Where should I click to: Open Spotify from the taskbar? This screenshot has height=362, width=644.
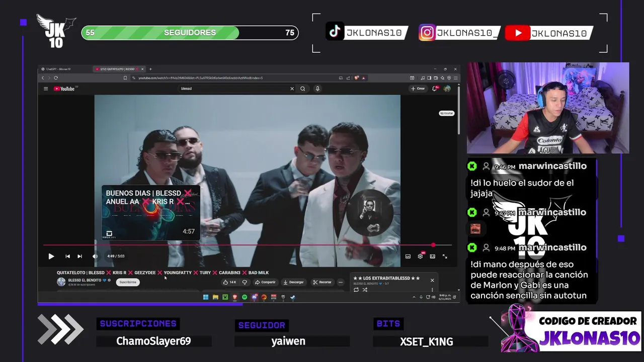pyautogui.click(x=245, y=297)
